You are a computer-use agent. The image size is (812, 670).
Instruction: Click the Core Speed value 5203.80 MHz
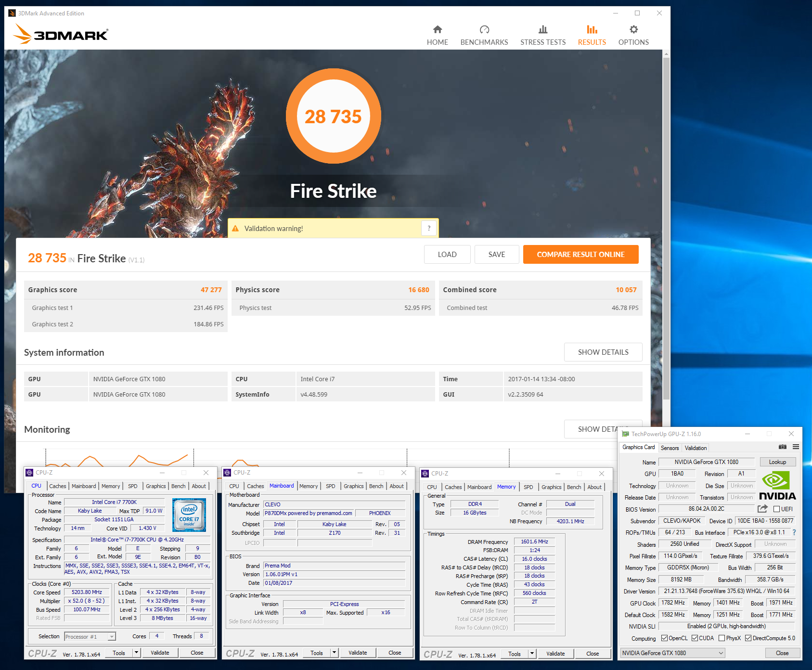[x=87, y=592]
